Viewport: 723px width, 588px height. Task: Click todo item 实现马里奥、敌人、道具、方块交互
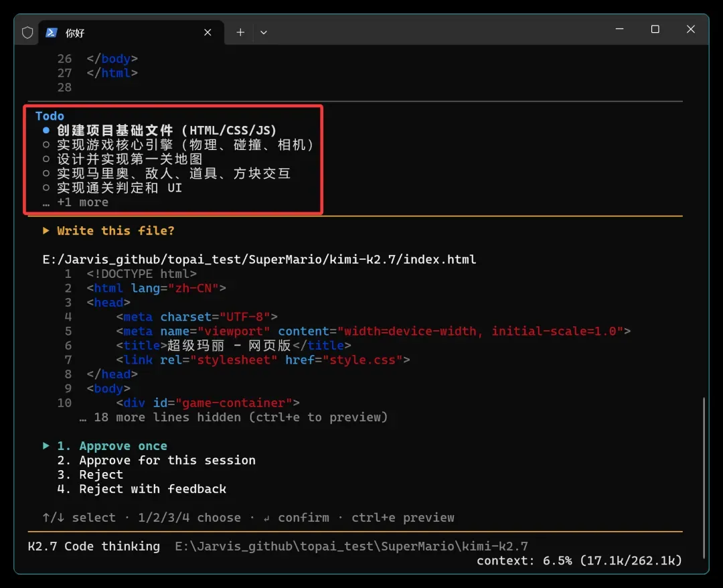pyautogui.click(x=174, y=173)
